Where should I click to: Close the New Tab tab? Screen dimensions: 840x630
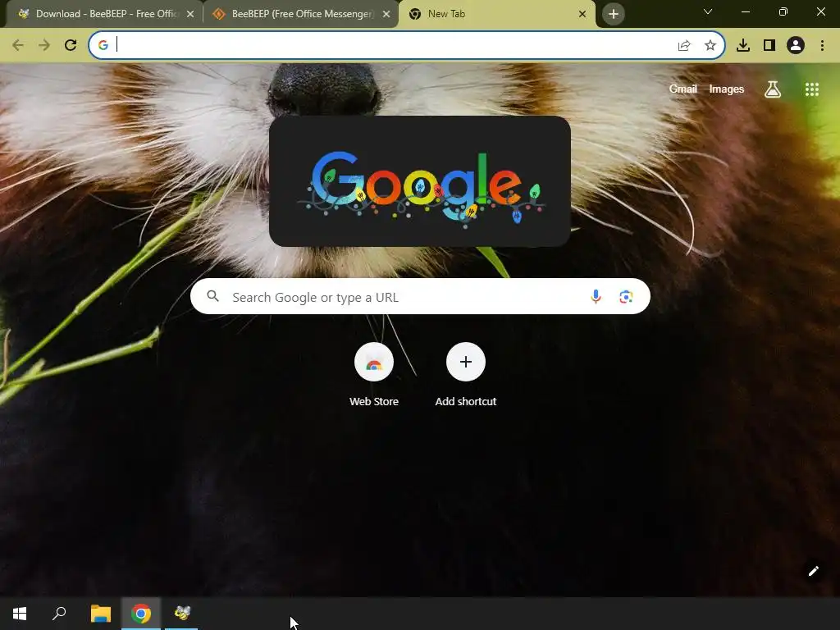(582, 15)
